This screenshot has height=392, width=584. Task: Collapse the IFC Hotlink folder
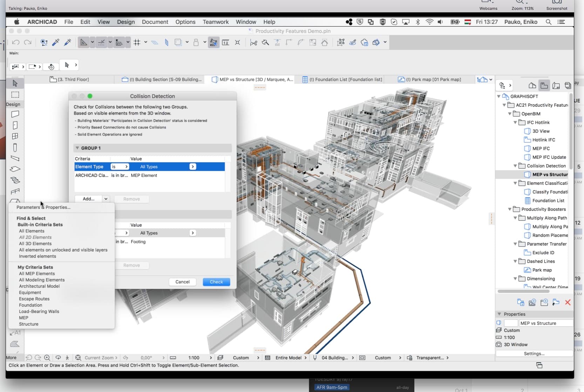[515, 122]
